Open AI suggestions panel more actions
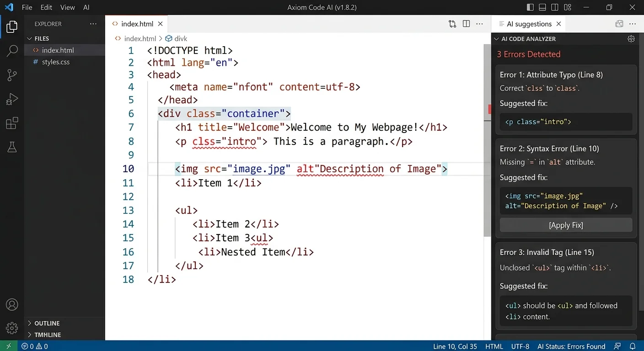This screenshot has width=644, height=351. click(x=633, y=24)
